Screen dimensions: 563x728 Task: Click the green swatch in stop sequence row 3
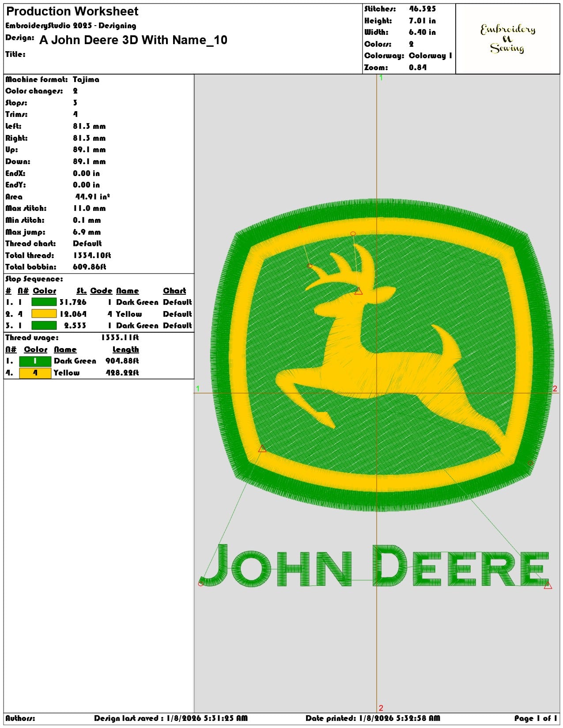click(44, 326)
